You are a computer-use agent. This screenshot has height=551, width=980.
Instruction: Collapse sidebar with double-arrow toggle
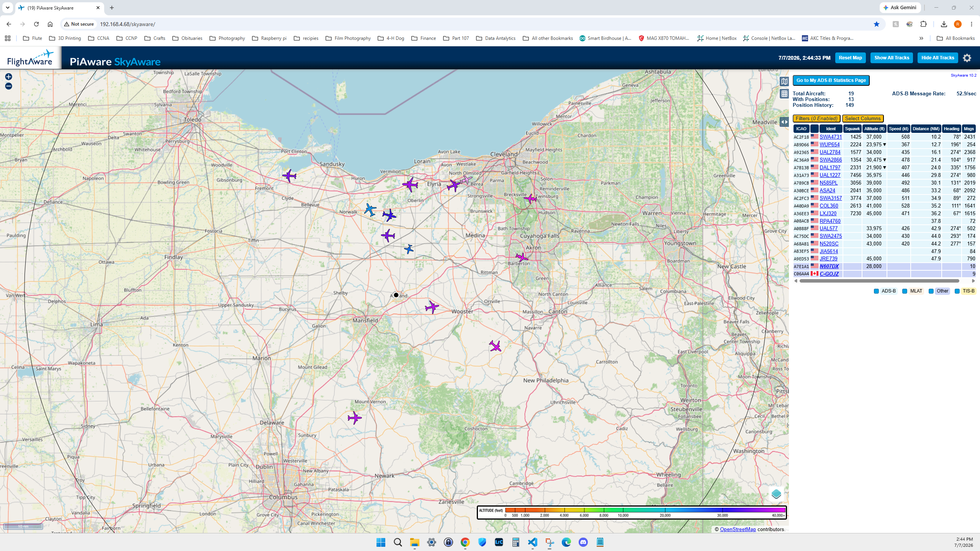click(784, 122)
